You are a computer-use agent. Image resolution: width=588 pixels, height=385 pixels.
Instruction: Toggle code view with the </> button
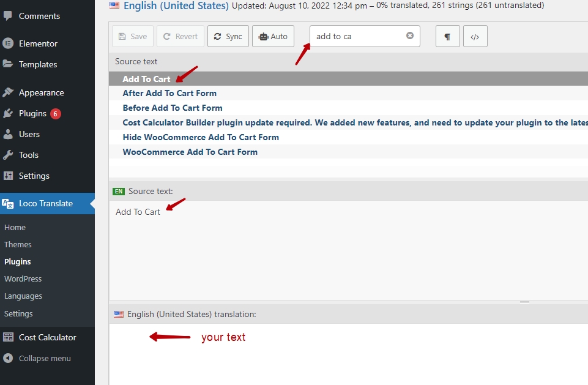pyautogui.click(x=475, y=36)
